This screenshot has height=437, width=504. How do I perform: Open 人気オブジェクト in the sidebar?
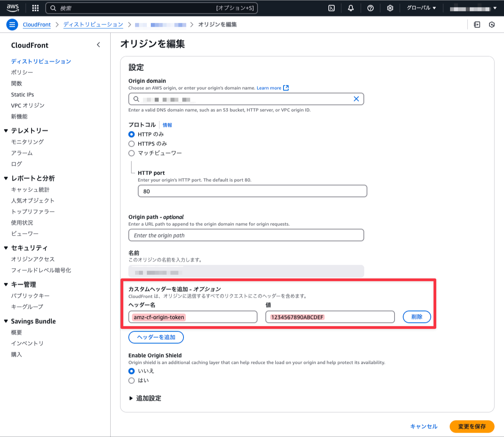(x=33, y=201)
